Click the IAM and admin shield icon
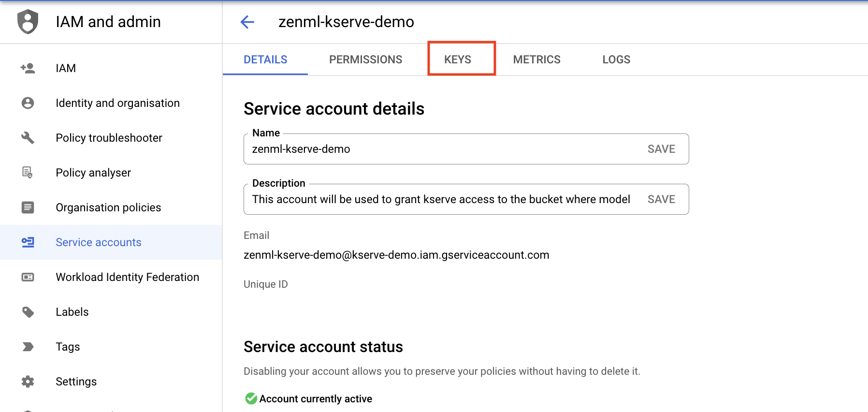This screenshot has width=868, height=412. (28, 22)
